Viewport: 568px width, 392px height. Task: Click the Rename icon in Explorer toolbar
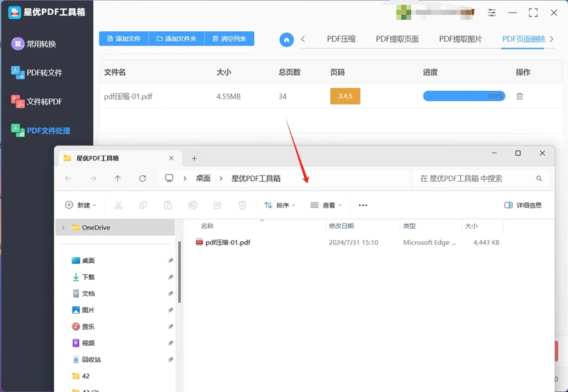[x=192, y=205]
